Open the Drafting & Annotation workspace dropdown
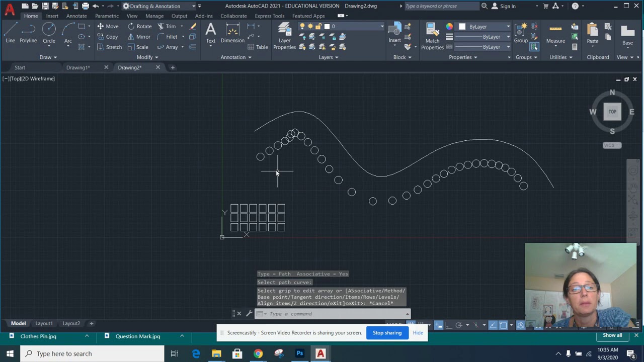The height and width of the screenshot is (362, 644). coord(158,6)
